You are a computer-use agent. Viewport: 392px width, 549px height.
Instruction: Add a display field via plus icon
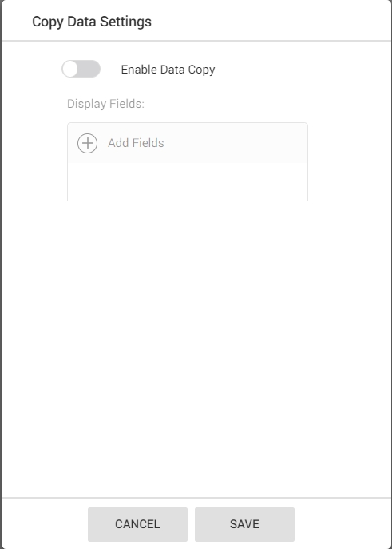coord(88,143)
